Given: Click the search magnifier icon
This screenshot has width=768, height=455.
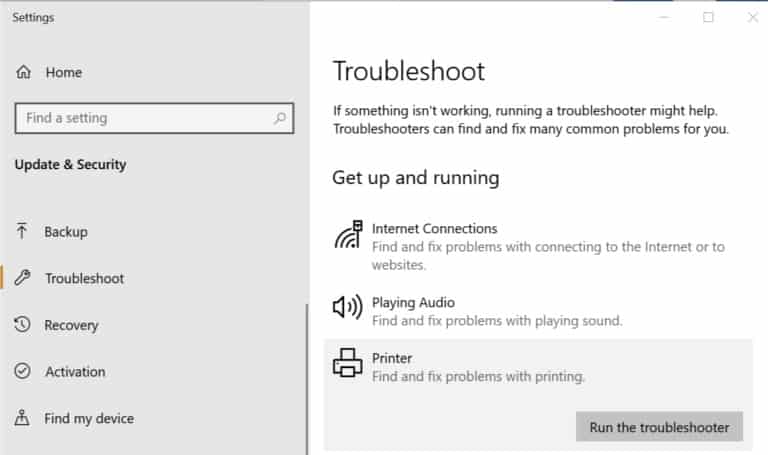Looking at the screenshot, I should point(280,118).
